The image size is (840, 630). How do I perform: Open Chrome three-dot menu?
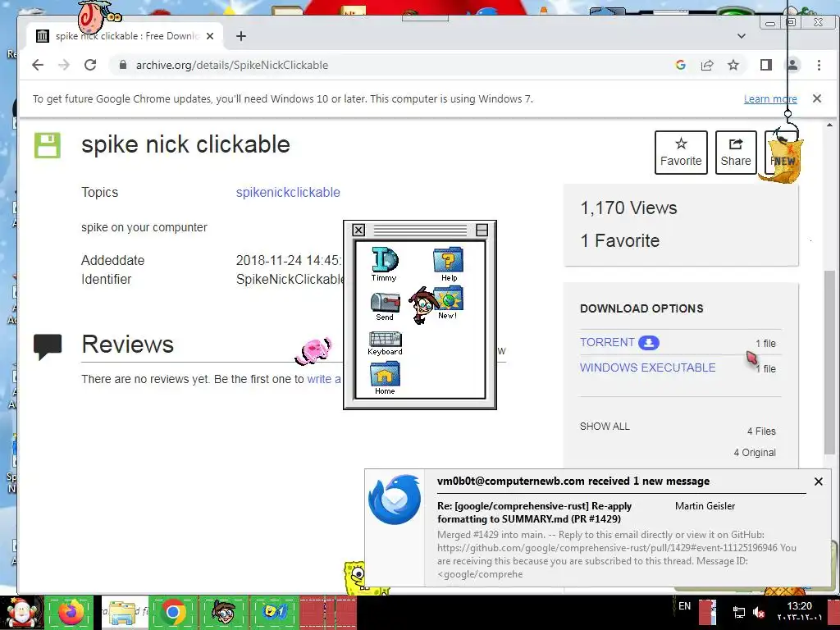(x=819, y=65)
